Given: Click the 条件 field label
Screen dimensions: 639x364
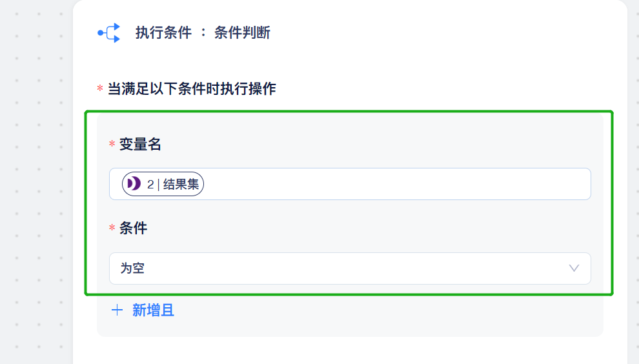Looking at the screenshot, I should [133, 228].
